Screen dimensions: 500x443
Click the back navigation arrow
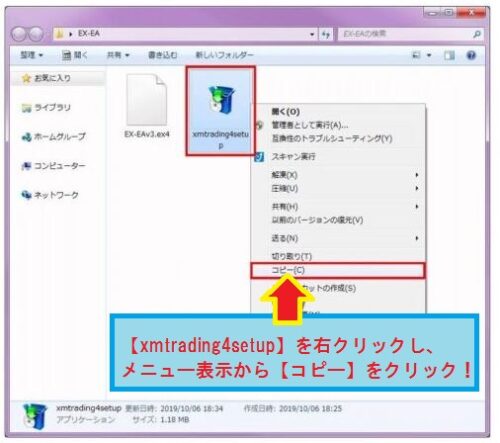click(19, 34)
